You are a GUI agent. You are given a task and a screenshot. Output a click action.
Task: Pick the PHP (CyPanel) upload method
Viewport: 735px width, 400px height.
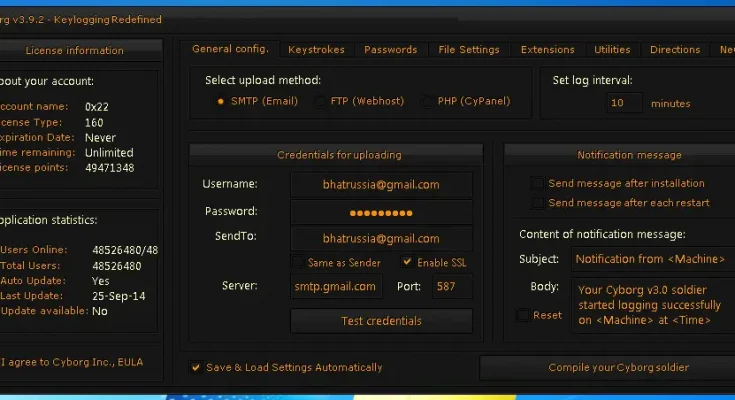[x=428, y=101]
